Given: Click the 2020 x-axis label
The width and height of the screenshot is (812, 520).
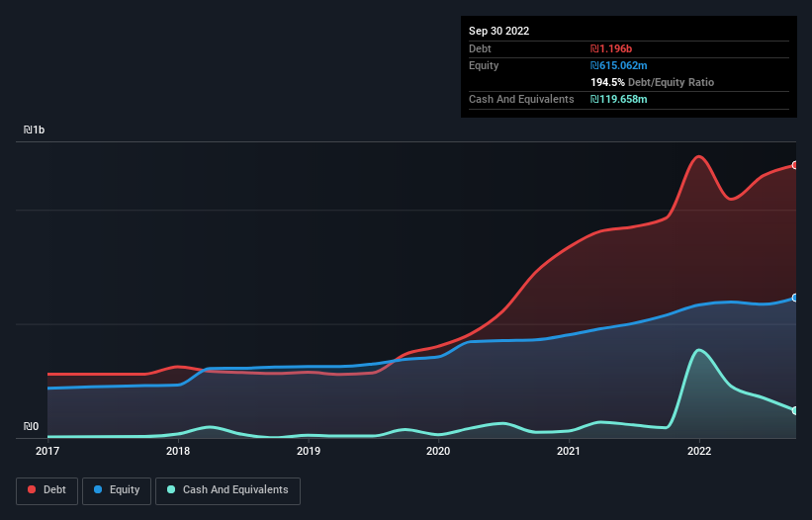Looking at the screenshot, I should tap(438, 451).
